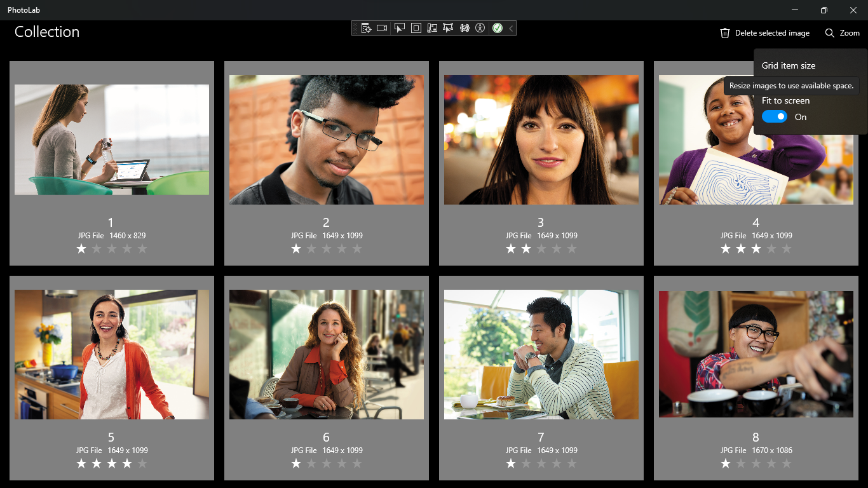This screenshot has height=488, width=868.
Task: Select the thumbnail of image 1
Action: pos(112,140)
